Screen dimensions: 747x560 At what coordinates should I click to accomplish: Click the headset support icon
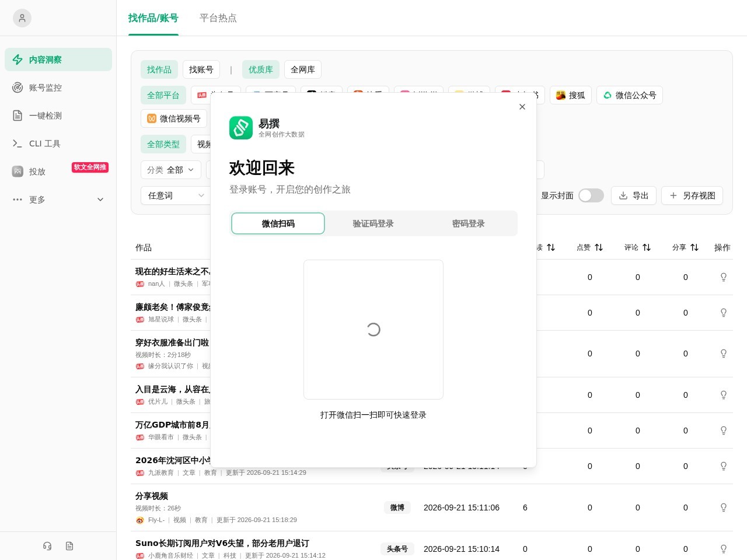(47, 546)
